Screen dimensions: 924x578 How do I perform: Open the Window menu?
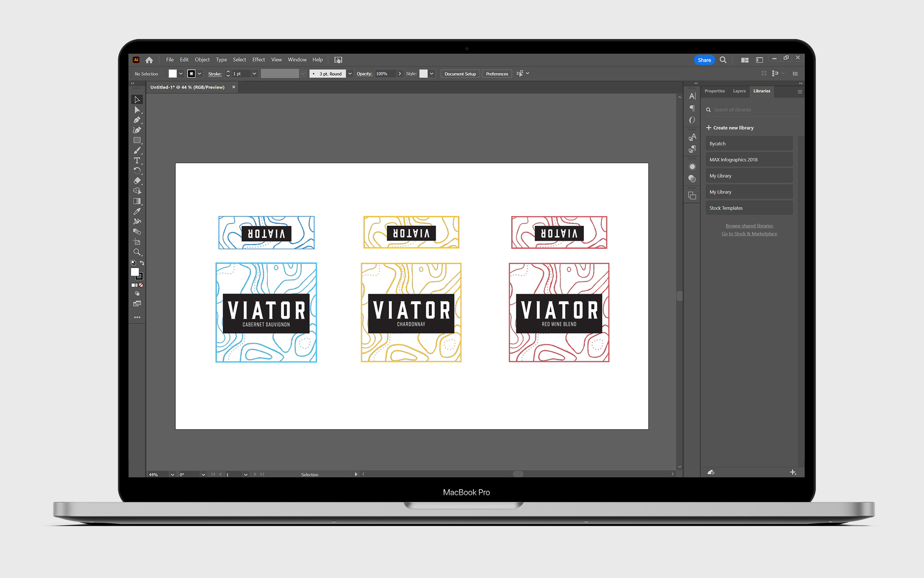297,60
